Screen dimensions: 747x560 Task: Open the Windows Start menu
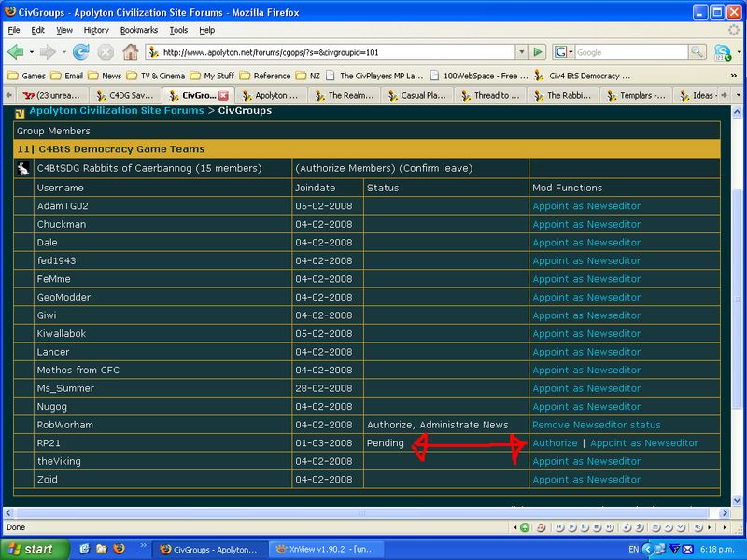tap(28, 550)
